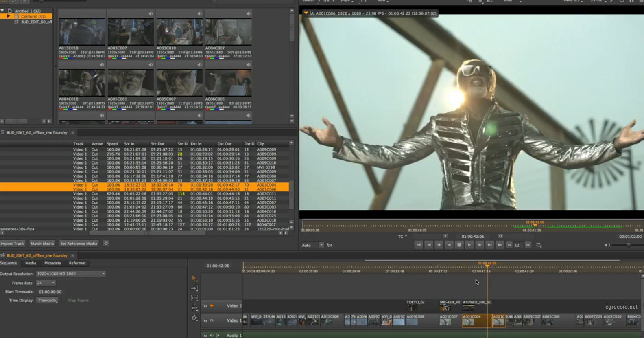Select lower BUD_EDIT_60_offline_the foundry timeline tab

click(37, 256)
